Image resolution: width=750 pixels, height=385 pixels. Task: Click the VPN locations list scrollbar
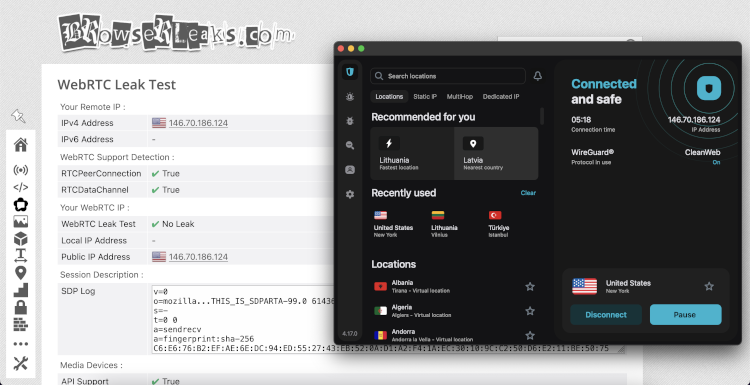(542, 116)
